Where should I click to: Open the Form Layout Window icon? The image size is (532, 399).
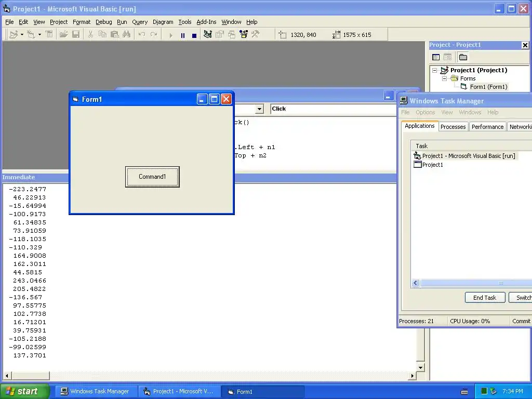[x=232, y=35]
